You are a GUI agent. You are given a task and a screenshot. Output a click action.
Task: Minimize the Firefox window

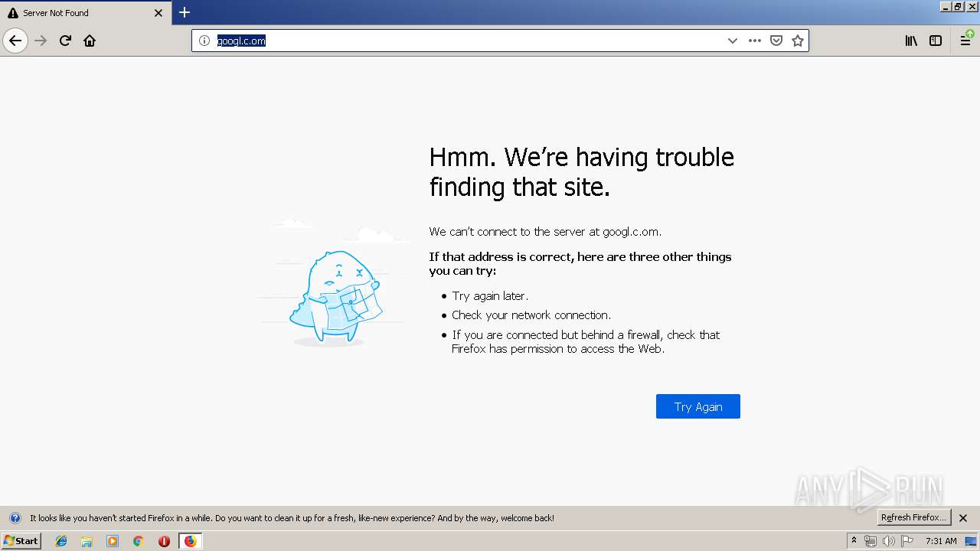[x=946, y=6]
